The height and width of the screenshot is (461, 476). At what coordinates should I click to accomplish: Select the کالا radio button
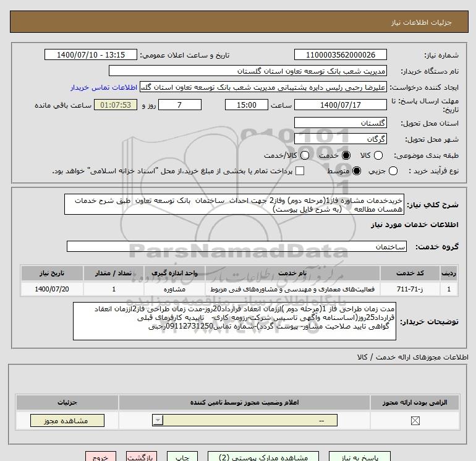[378, 155]
